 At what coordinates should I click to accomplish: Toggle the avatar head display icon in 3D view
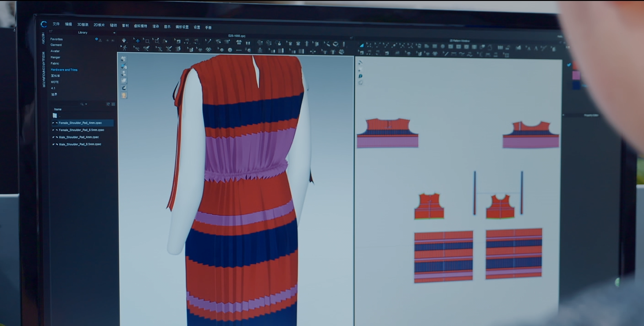(124, 95)
